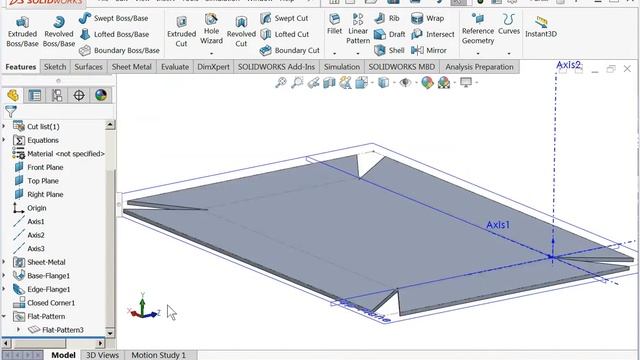Viewport: 640px width, 360px height.
Task: Choose Boundary Cut
Action: pyautogui.click(x=289, y=50)
